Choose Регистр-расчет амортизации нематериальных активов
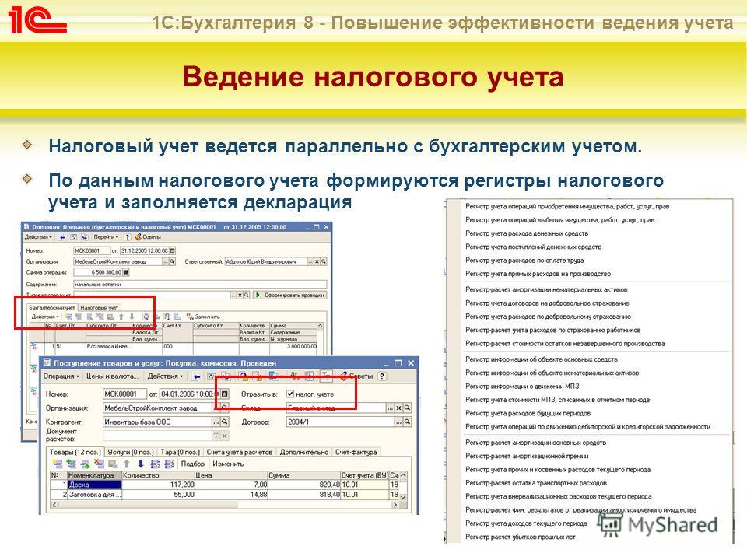Image resolution: width=747 pixels, height=560 pixels. (x=546, y=289)
